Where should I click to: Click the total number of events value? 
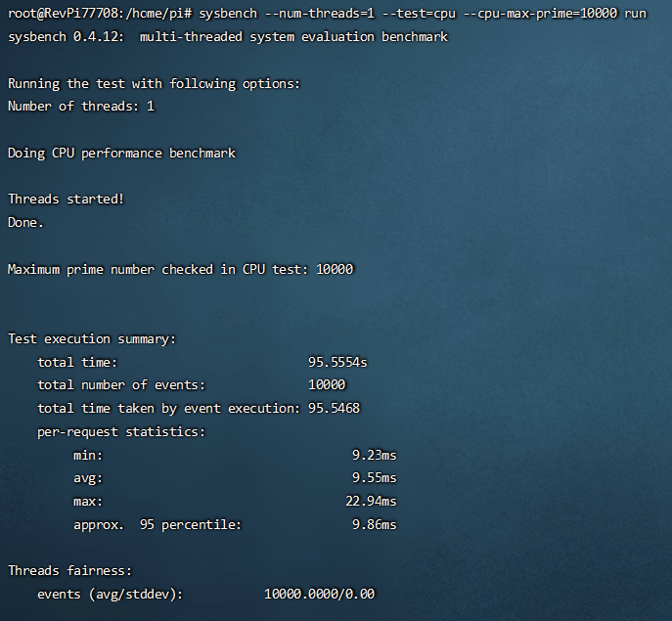(x=327, y=384)
